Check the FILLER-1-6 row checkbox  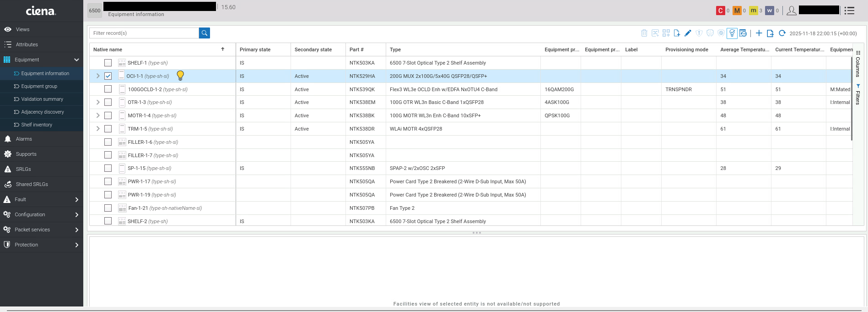point(108,142)
